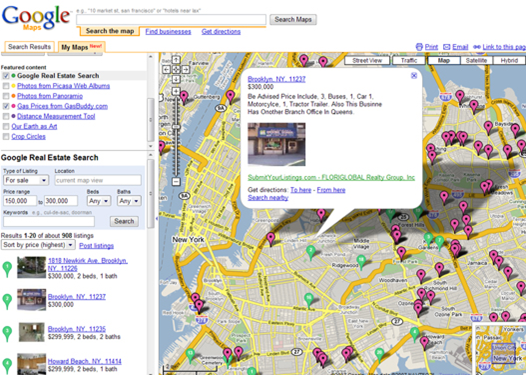The height and width of the screenshot is (375, 526).
Task: Uncheck Google Real Estate Search checkbox
Action: pyautogui.click(x=6, y=76)
